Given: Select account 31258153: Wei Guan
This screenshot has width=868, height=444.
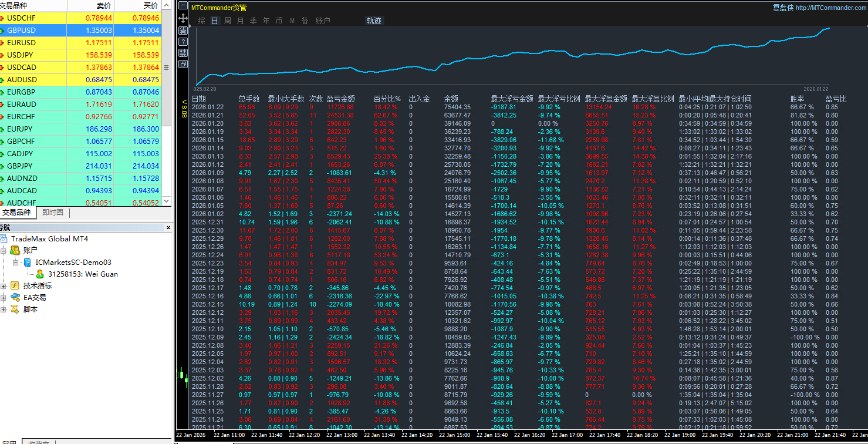Looking at the screenshot, I should pyautogui.click(x=82, y=274).
